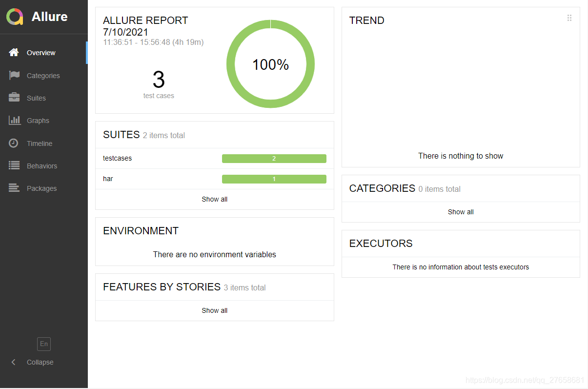Switch to the Overview page
This screenshot has height=389, width=588.
click(x=41, y=52)
